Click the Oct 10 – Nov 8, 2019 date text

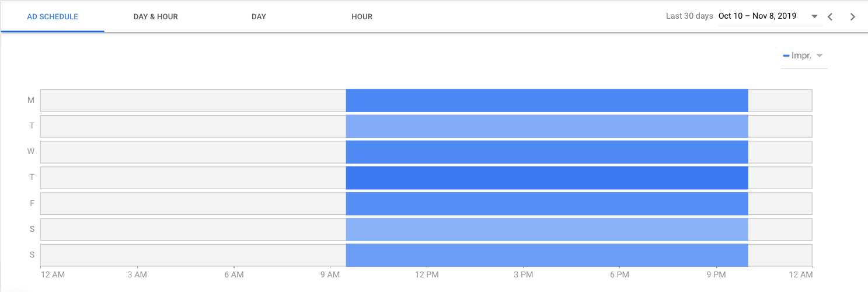[758, 16]
